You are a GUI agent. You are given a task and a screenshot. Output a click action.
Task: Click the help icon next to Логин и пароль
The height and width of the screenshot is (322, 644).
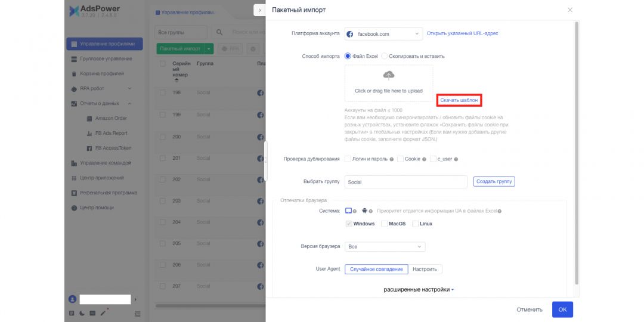click(x=391, y=159)
